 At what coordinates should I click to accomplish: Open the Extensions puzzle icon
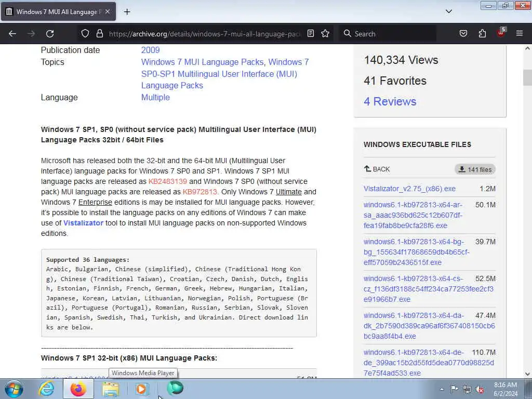click(x=482, y=33)
